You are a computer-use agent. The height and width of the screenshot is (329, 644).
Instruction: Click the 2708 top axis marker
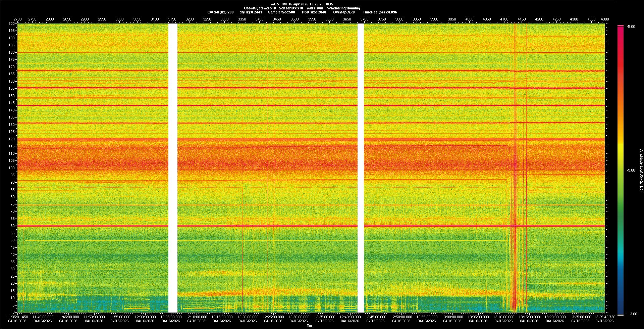pyautogui.click(x=17, y=19)
